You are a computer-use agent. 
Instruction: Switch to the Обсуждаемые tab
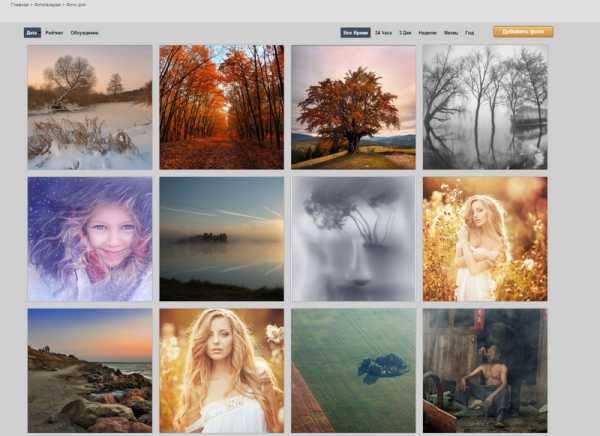click(x=84, y=33)
